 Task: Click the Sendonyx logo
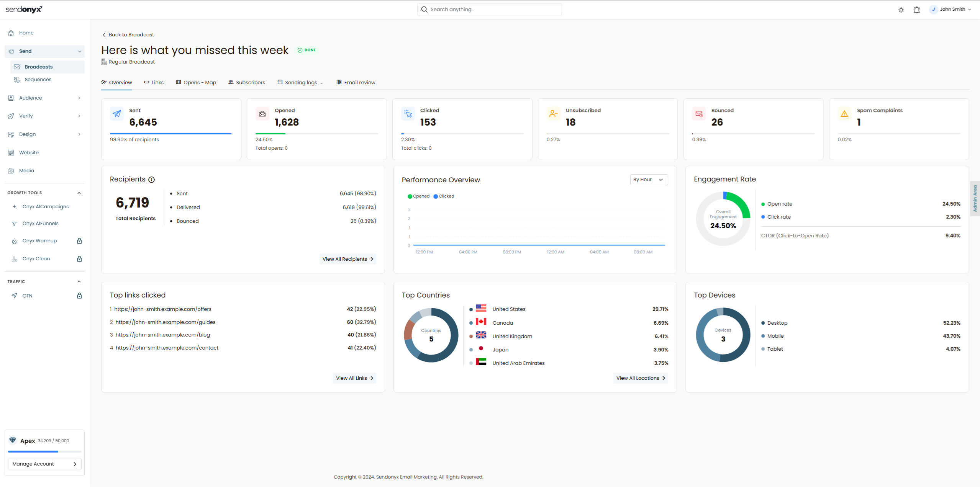(x=24, y=9)
